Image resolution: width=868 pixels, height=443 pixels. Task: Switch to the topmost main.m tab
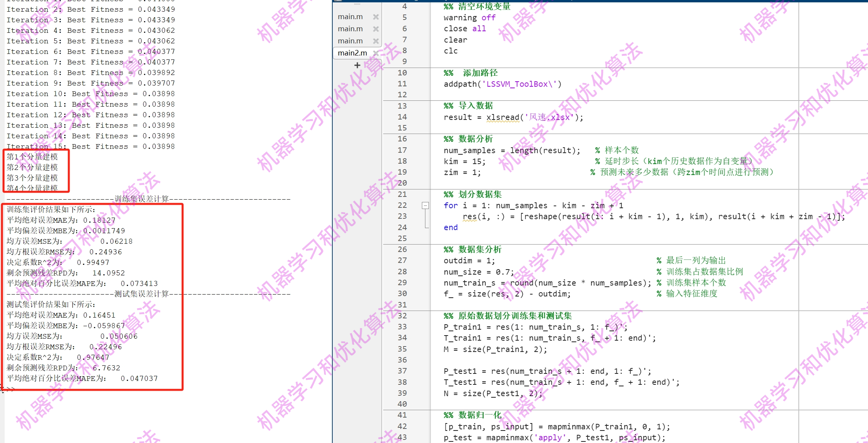pos(350,17)
